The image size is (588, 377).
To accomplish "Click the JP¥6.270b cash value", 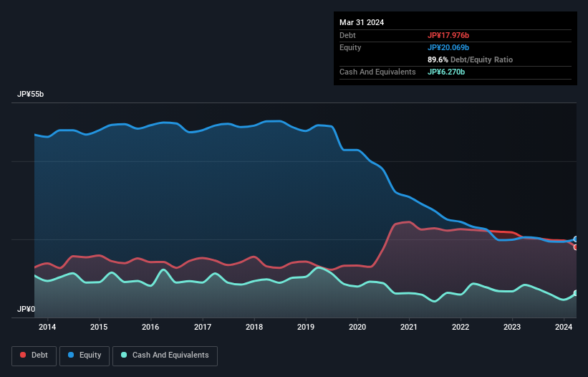I will (x=446, y=72).
